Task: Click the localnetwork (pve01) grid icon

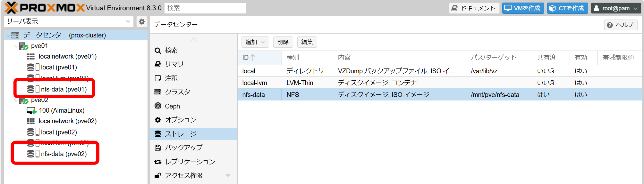Action: coord(30,57)
